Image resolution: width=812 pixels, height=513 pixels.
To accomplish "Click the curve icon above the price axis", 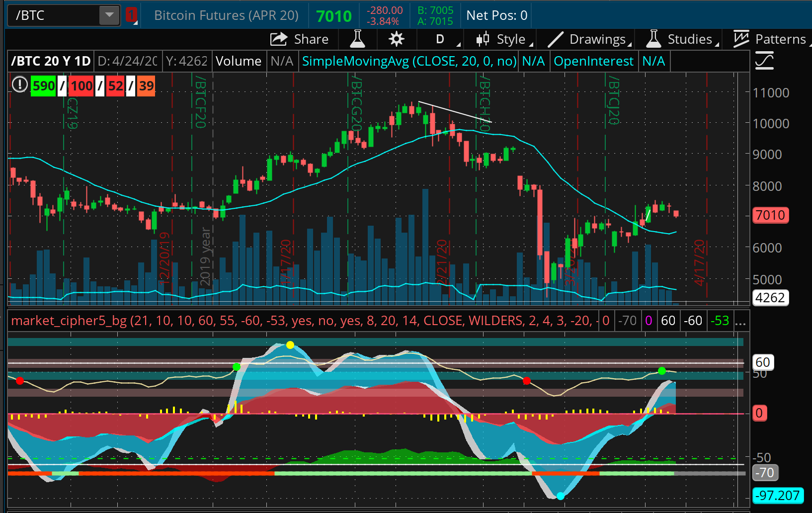I will 764,61.
